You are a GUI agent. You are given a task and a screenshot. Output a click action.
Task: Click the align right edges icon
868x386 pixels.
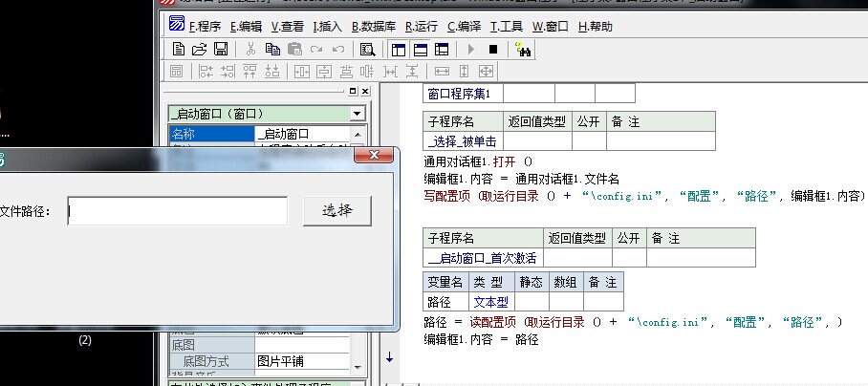pos(228,71)
